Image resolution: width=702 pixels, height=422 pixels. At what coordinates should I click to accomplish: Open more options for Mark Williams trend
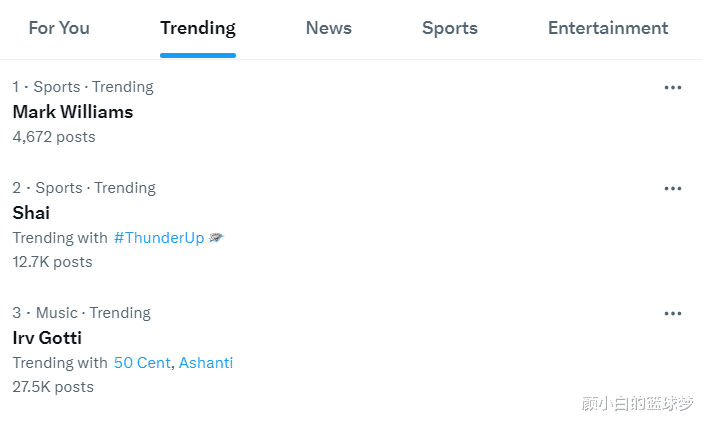point(672,88)
